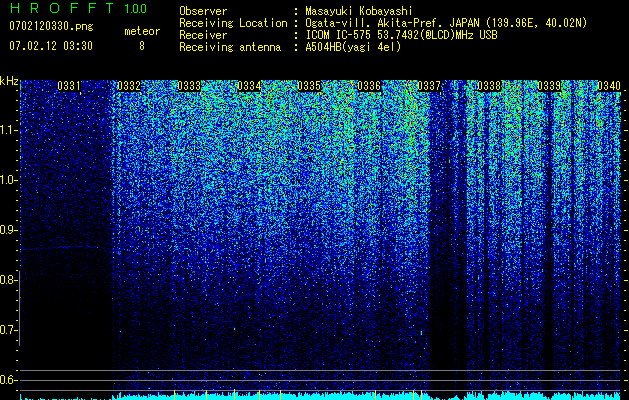Click the 0.8 kHz axis label
The height and width of the screenshot is (400, 629).
point(8,280)
